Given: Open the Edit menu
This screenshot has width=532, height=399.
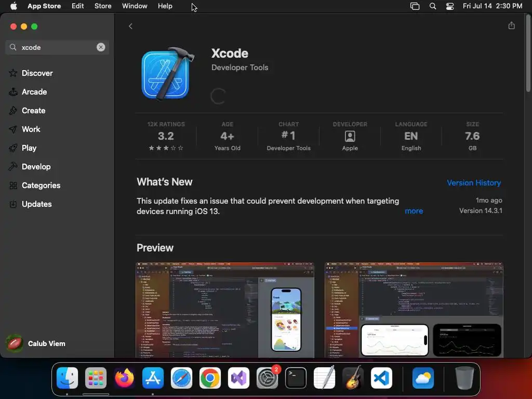Looking at the screenshot, I should tap(78, 6).
